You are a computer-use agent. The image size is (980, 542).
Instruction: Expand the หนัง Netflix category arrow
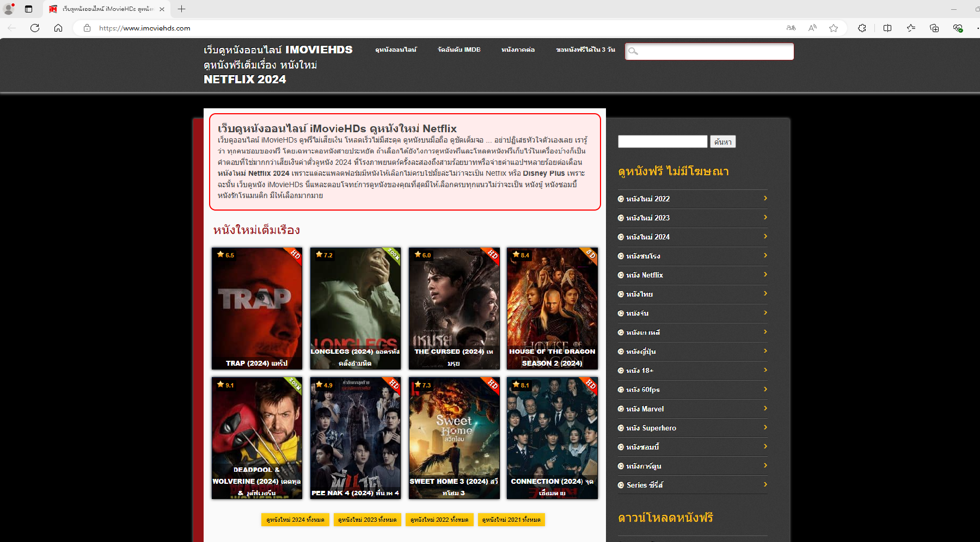click(x=765, y=274)
